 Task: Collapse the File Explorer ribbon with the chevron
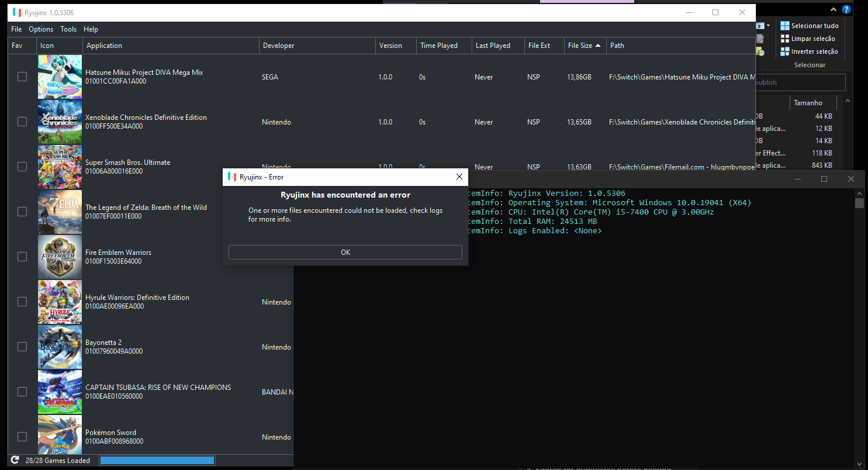834,10
